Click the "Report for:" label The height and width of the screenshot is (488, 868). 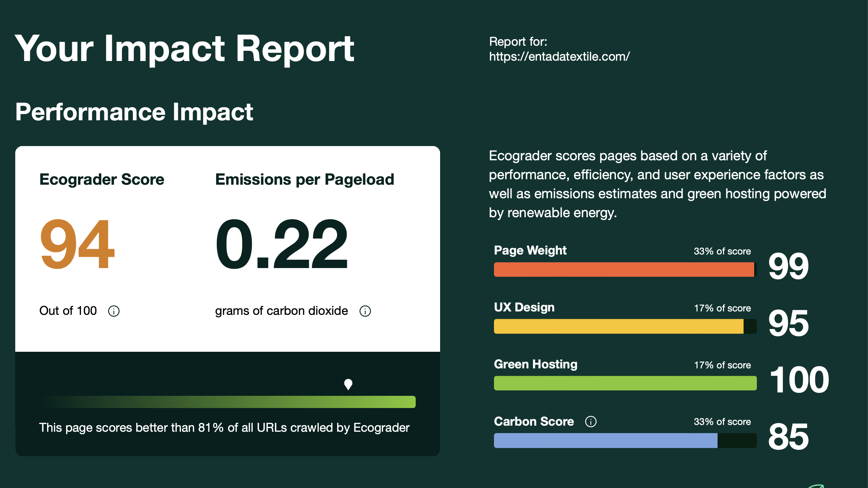pyautogui.click(x=518, y=42)
